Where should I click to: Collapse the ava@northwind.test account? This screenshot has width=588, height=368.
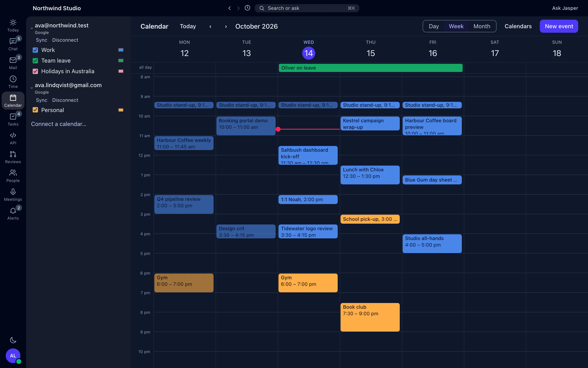[32, 28]
